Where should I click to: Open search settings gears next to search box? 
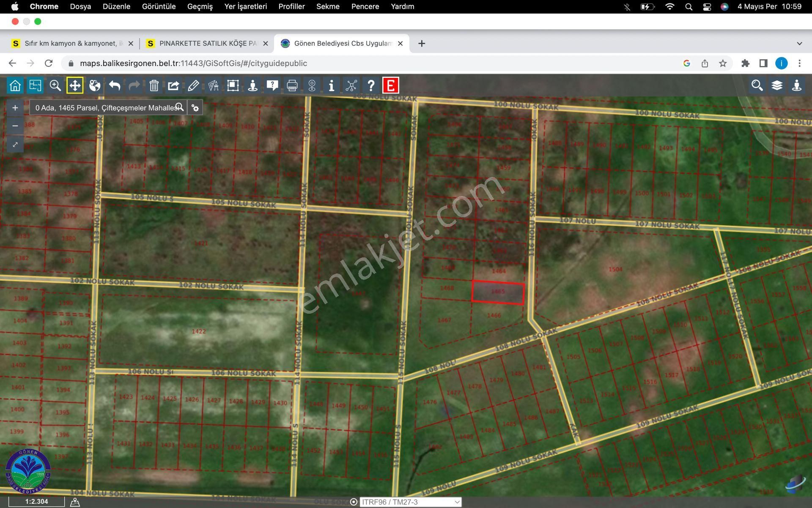tap(195, 108)
